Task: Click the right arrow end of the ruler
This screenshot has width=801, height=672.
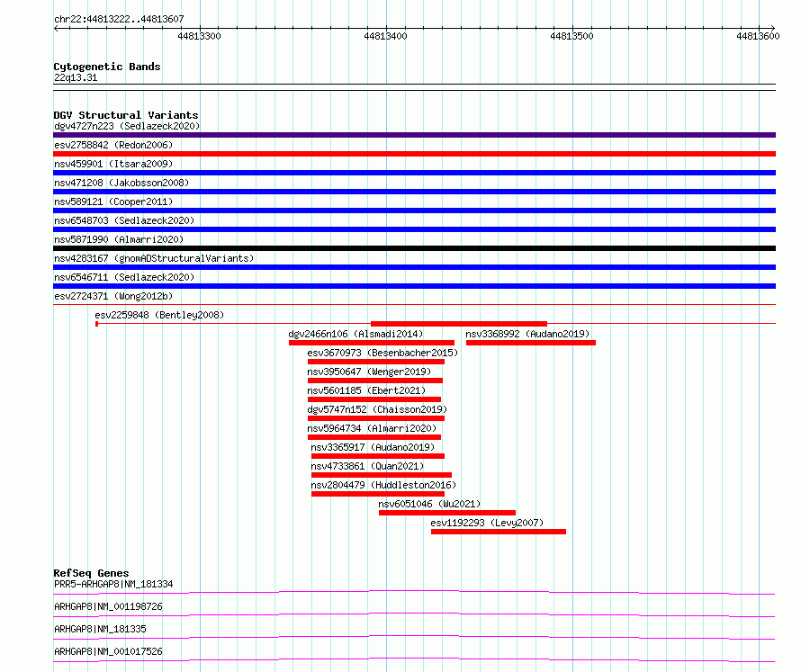Action: [773, 28]
